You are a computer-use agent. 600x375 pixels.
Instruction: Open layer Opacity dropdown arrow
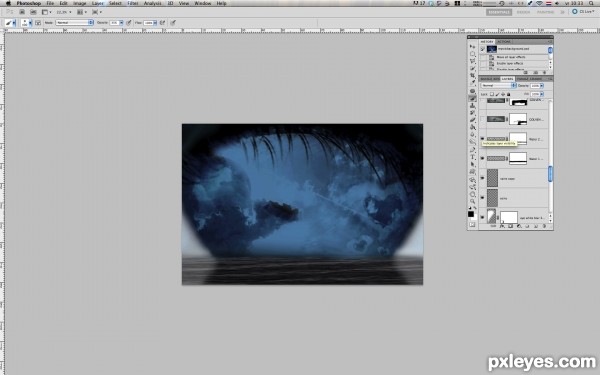542,86
